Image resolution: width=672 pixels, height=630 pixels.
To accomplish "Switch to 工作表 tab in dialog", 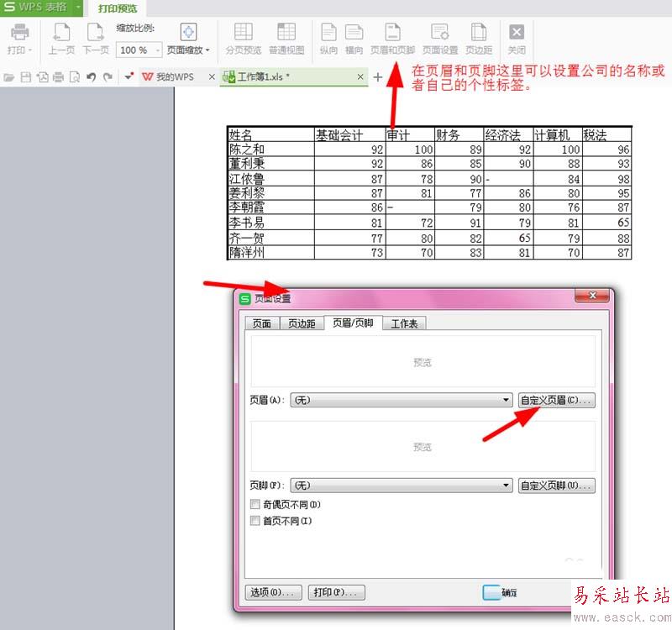I will [x=404, y=323].
